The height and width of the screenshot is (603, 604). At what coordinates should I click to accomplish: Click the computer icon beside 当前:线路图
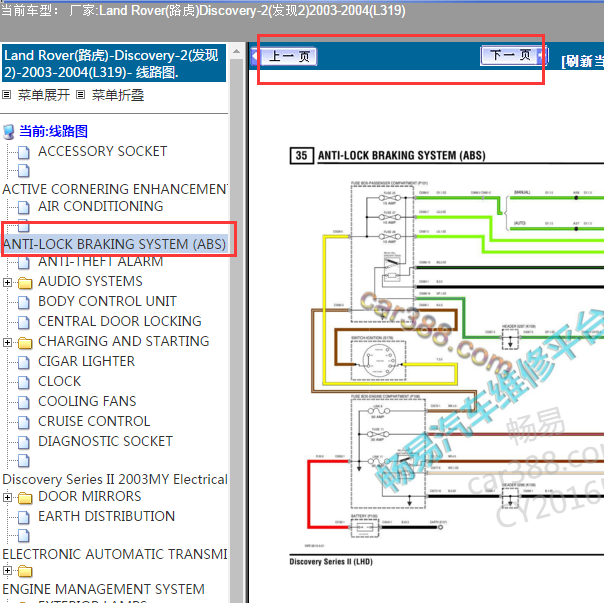tap(8, 132)
